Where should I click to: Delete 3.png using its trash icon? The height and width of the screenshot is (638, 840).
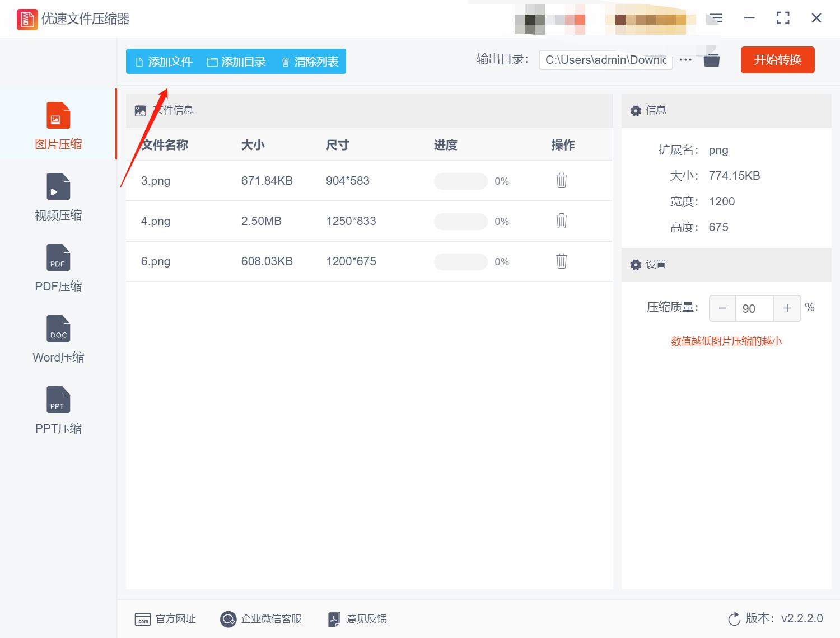point(561,181)
